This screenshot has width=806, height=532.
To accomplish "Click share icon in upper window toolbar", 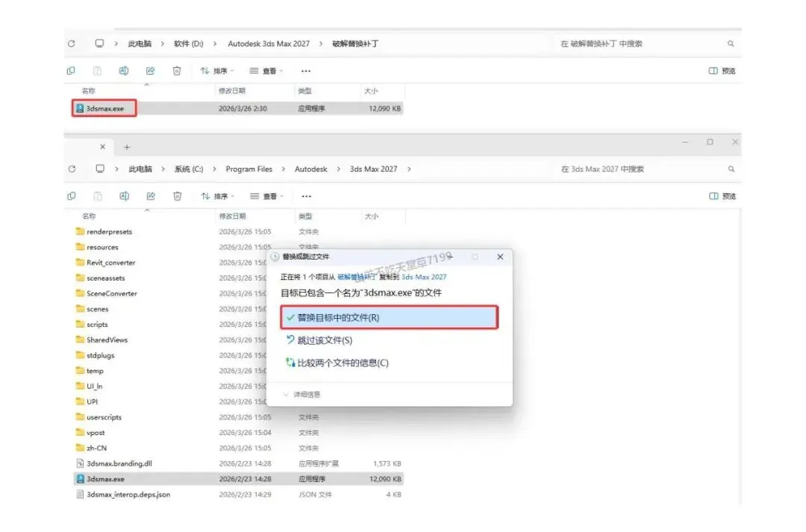I will pos(150,71).
